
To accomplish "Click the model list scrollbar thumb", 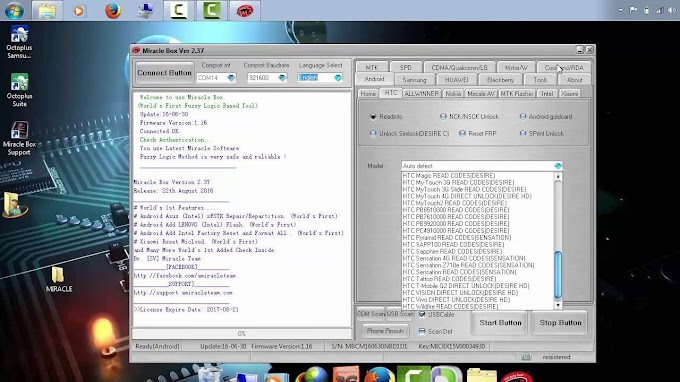I will tap(558, 274).
